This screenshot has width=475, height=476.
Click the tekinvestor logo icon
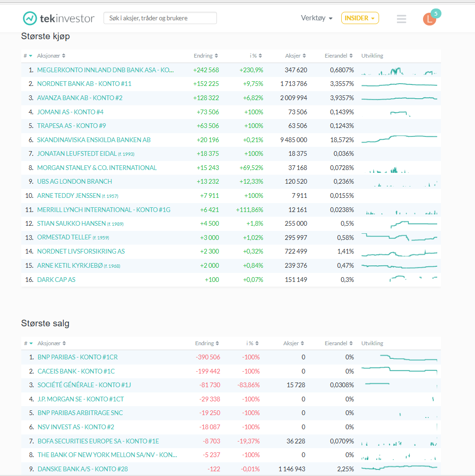tap(30, 18)
